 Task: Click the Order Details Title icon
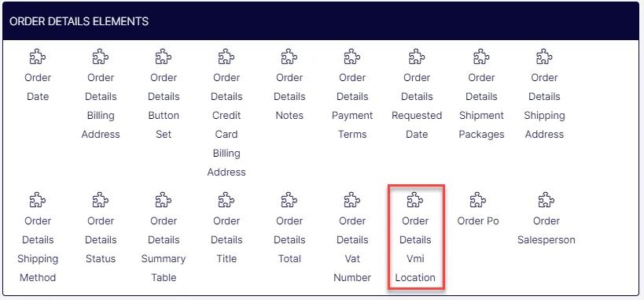tap(226, 200)
